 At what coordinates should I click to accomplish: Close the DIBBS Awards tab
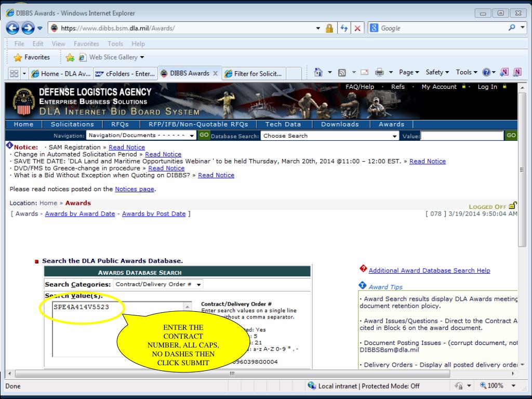click(215, 73)
